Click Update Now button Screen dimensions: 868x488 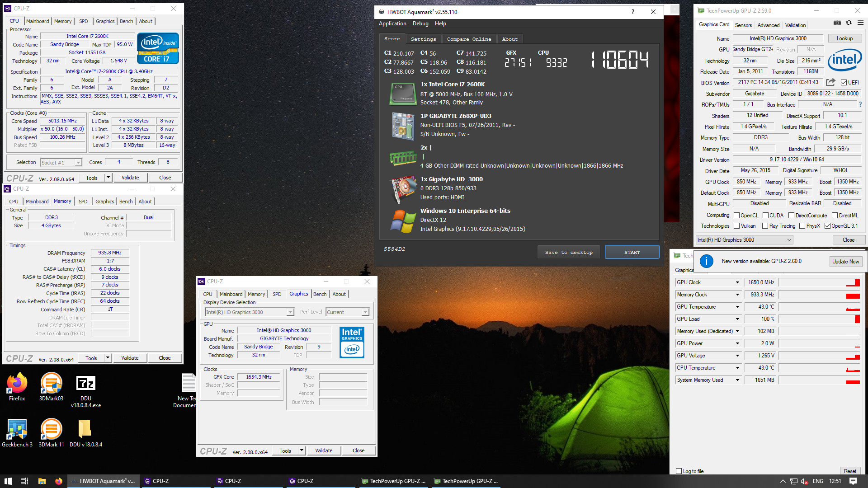[x=845, y=261]
